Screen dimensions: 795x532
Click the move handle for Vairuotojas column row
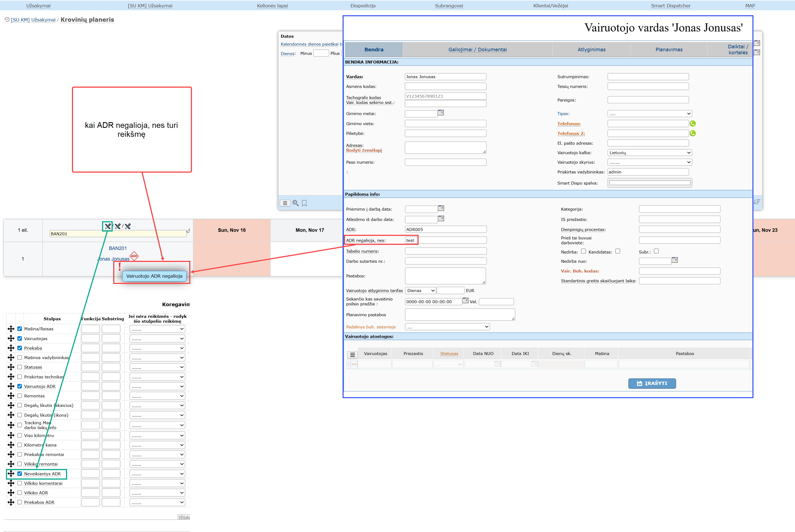11,338
